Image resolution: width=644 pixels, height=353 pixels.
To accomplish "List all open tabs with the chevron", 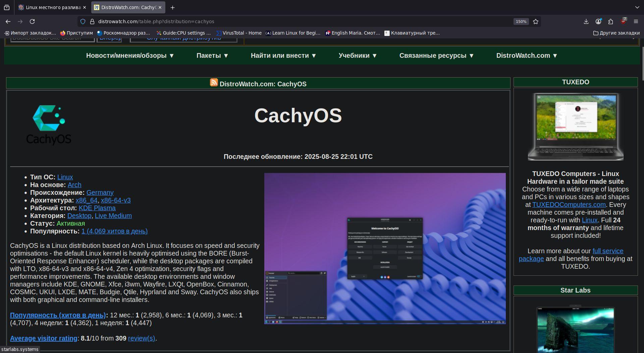I will tap(637, 7).
